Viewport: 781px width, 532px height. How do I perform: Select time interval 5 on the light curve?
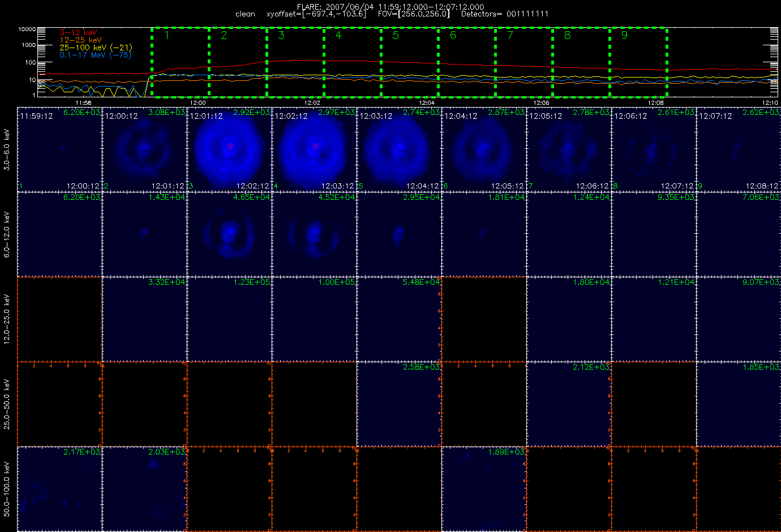click(x=409, y=62)
